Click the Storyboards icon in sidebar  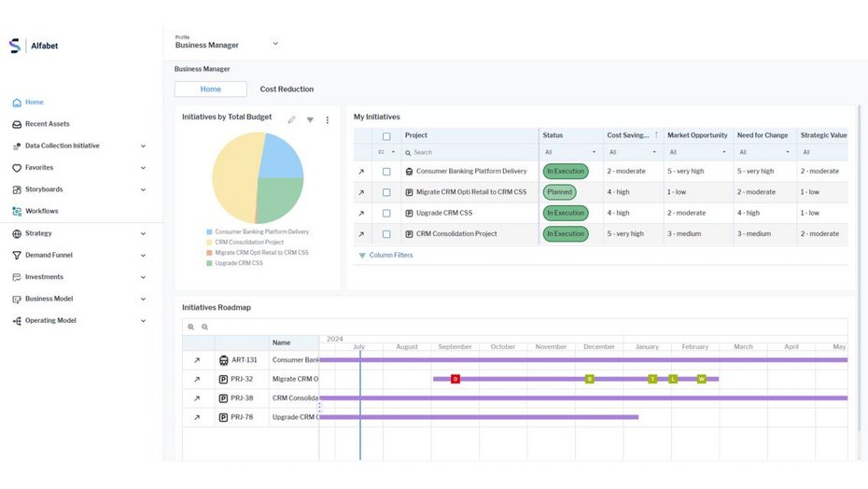tap(17, 189)
